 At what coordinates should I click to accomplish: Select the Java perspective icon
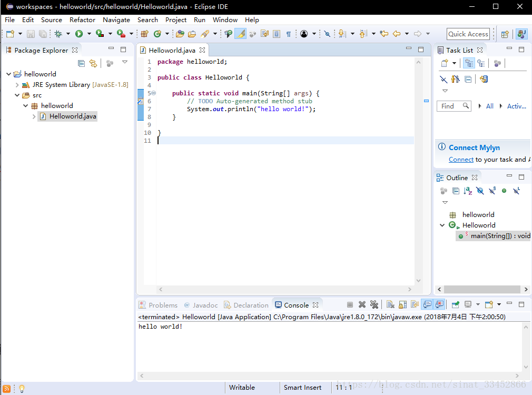tap(521, 34)
